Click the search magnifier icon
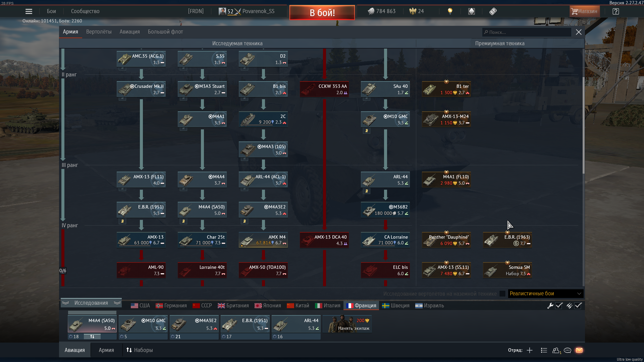The width and height of the screenshot is (644, 362). tap(486, 32)
